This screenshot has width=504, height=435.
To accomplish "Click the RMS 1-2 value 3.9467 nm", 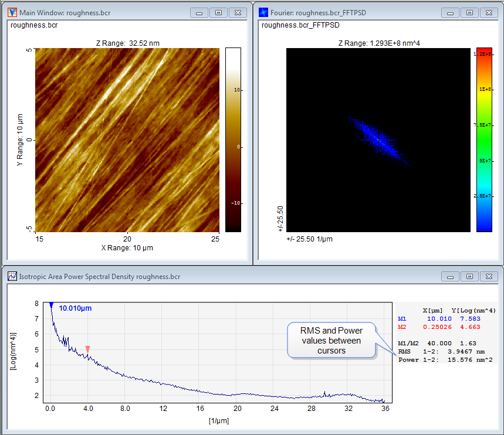I will pos(466,352).
